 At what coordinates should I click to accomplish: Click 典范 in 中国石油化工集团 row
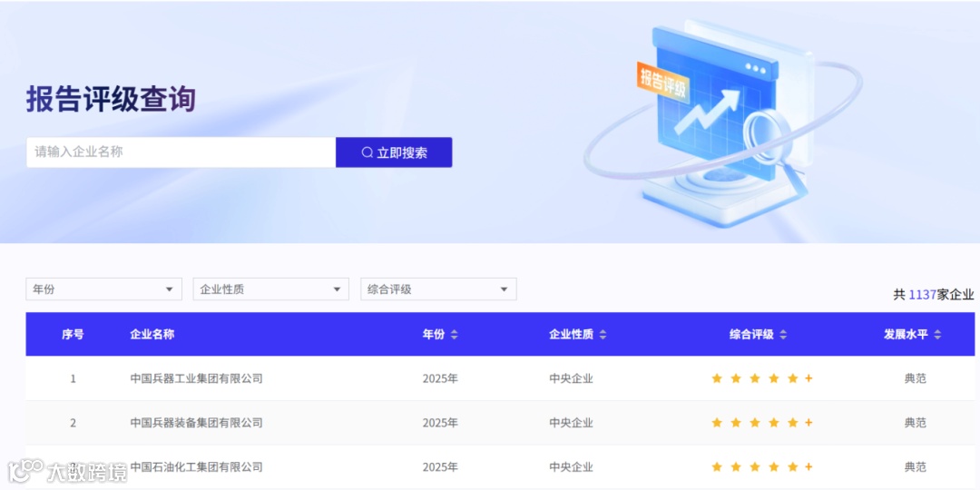(x=915, y=467)
